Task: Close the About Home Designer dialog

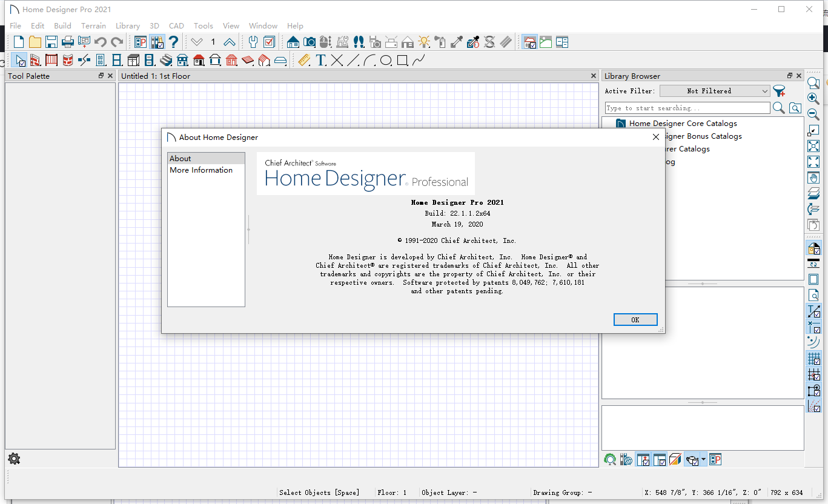Action: tap(655, 138)
